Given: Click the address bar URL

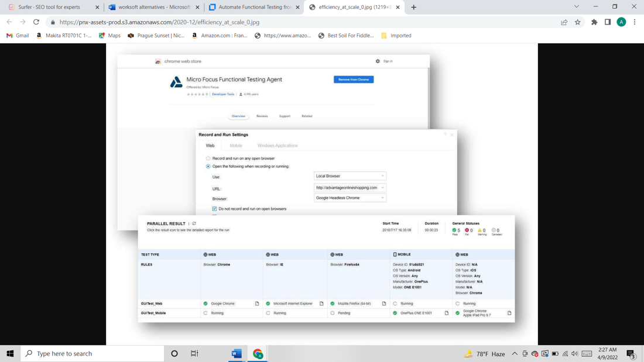Looking at the screenshot, I should click(x=159, y=22).
